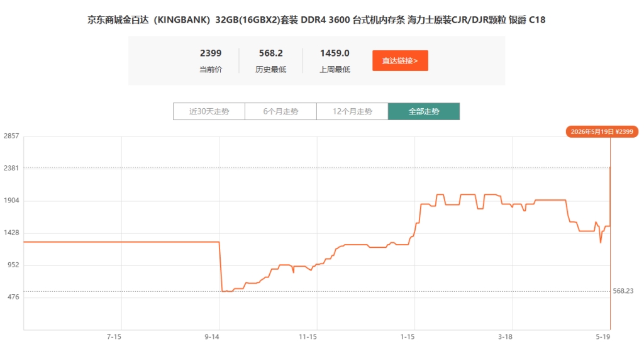Click the 当前价 label
Viewport: 644px width, 361px height.
211,69
